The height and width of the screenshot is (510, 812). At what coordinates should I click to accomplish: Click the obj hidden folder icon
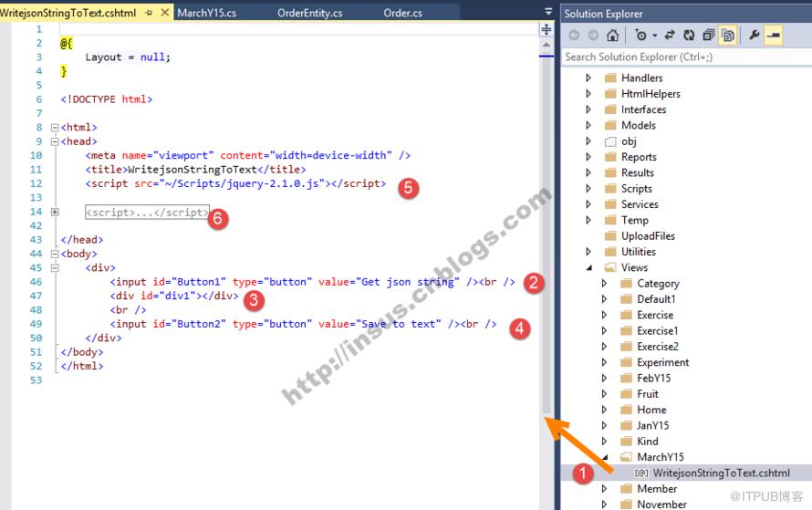point(610,141)
